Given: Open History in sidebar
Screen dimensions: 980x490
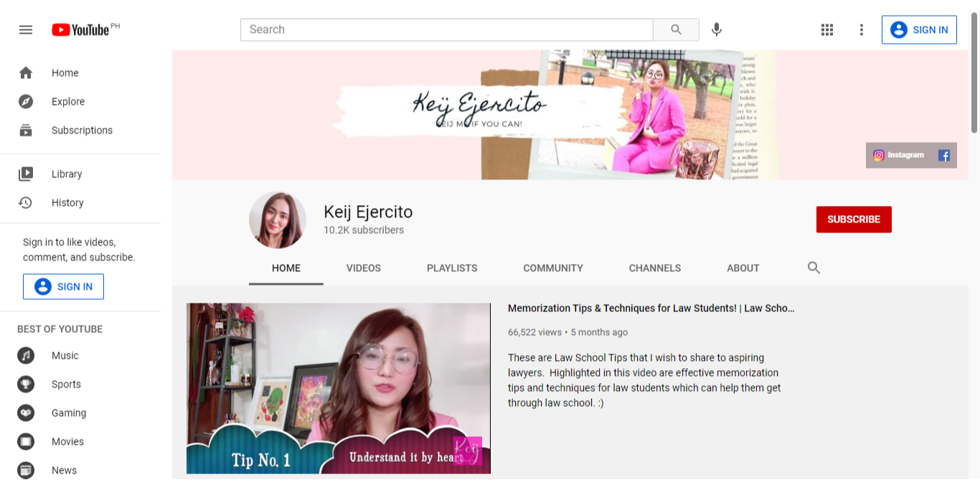Looking at the screenshot, I should pyautogui.click(x=67, y=203).
